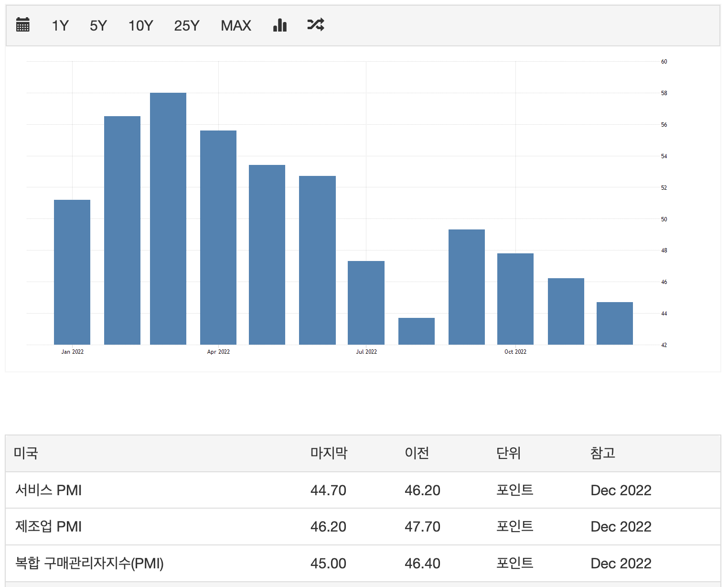Click Dec 2022 in the 제조업 PMI row

(621, 526)
